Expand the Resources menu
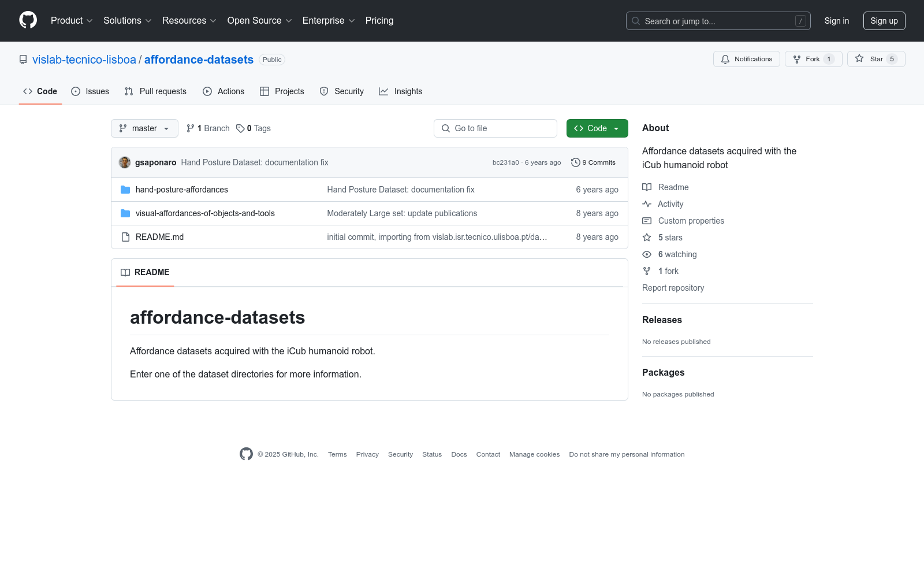The height and width of the screenshot is (578, 924). [189, 20]
